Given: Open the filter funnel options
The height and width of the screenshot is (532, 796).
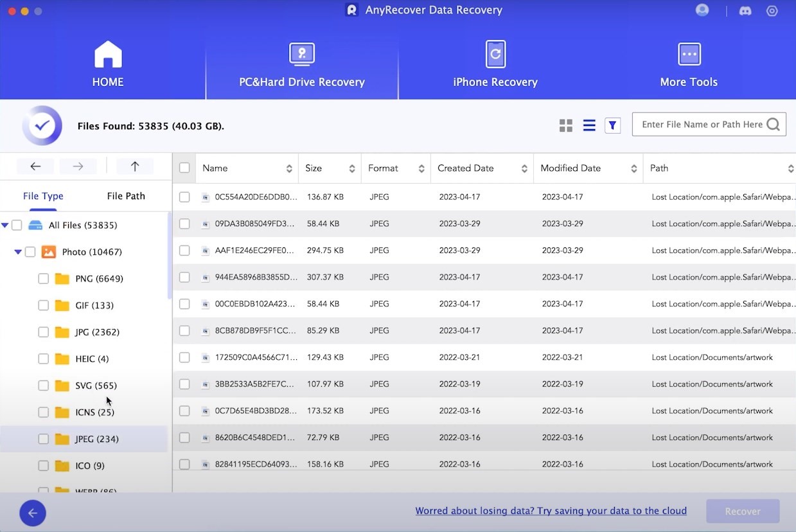Looking at the screenshot, I should (x=613, y=125).
